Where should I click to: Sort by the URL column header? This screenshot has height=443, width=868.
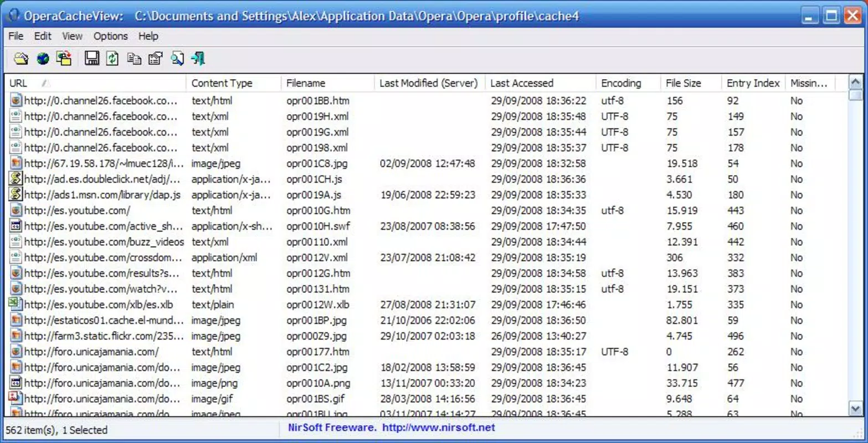(95, 83)
